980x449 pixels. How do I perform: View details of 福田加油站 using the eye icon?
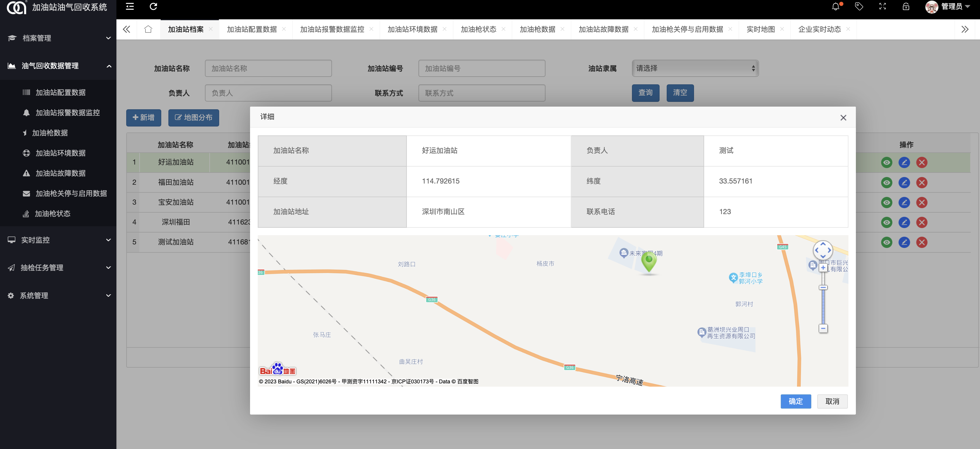887,182
